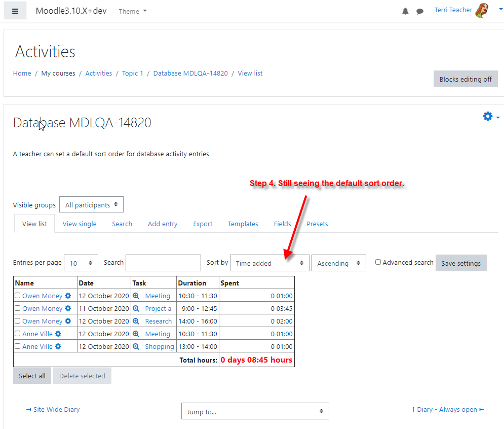Click magnifier icon beside Project a task
504x429 pixels.
136,308
